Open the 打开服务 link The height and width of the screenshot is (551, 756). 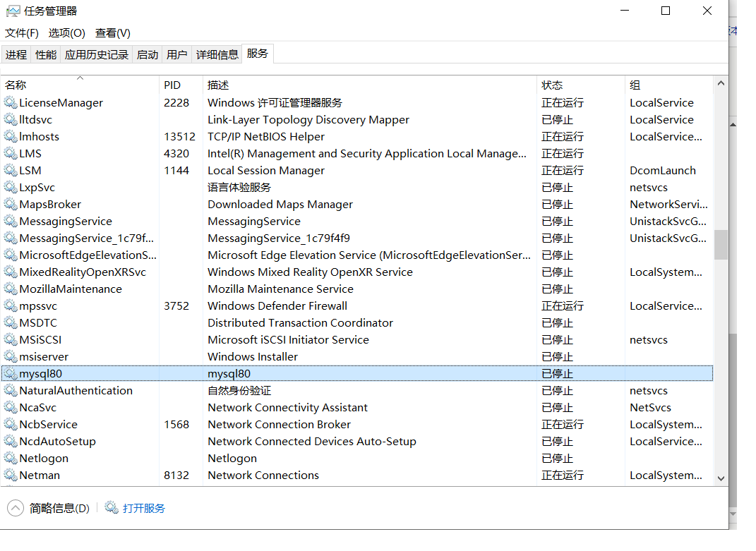[144, 508]
